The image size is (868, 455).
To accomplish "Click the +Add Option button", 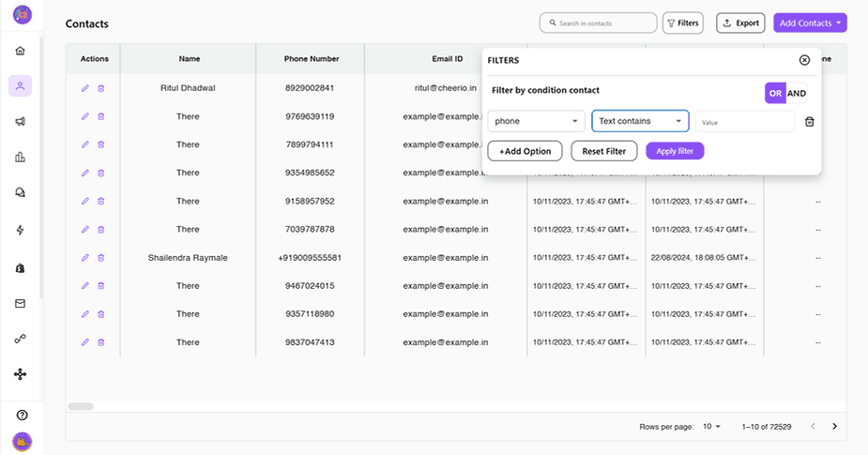I will (525, 151).
